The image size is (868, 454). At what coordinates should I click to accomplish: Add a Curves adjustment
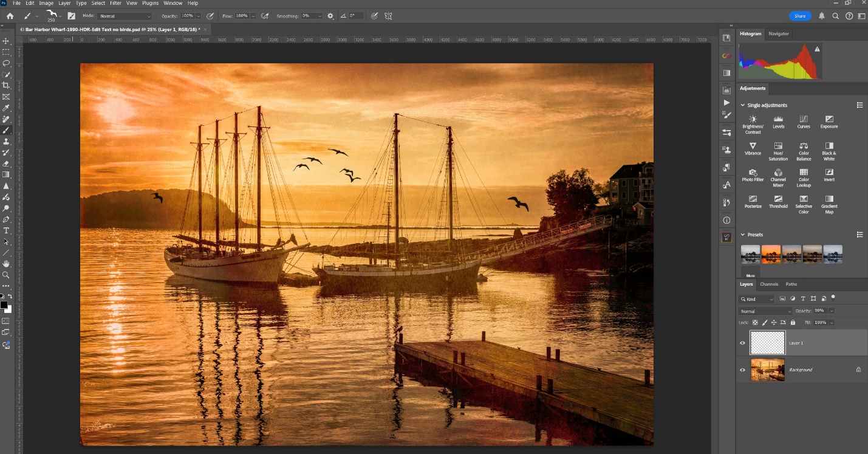(x=803, y=119)
